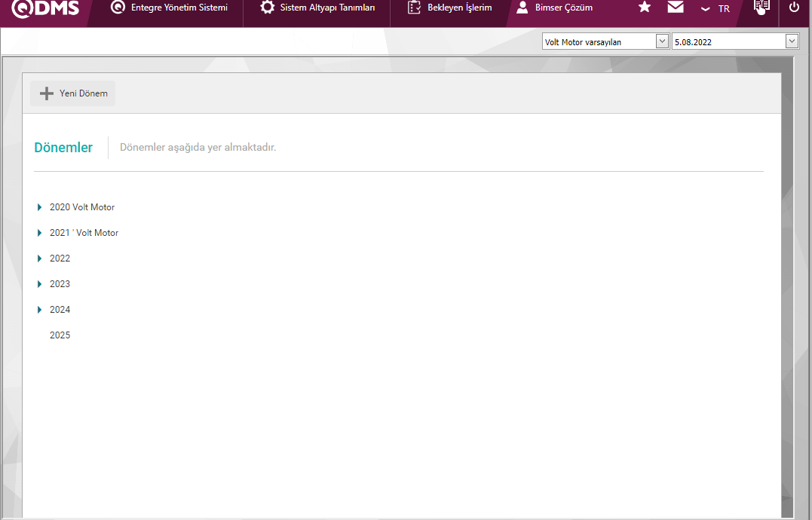
Task: Select the 2022 period
Action: [60, 258]
